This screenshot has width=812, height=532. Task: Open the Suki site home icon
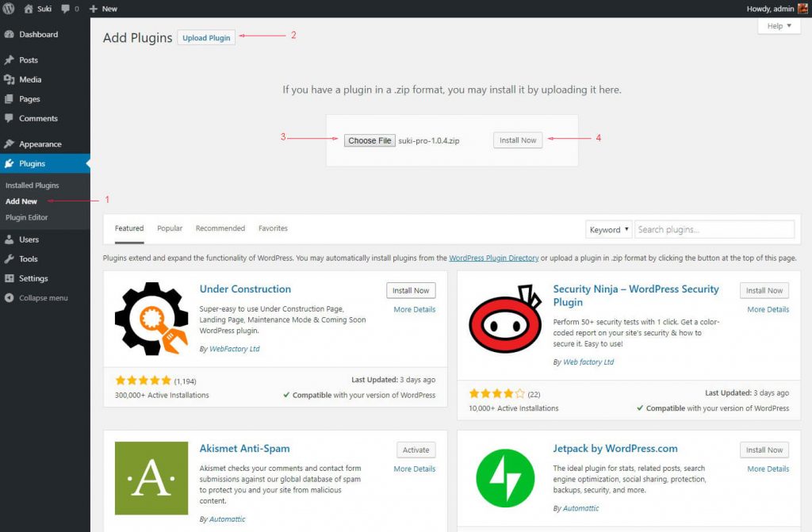pos(29,8)
